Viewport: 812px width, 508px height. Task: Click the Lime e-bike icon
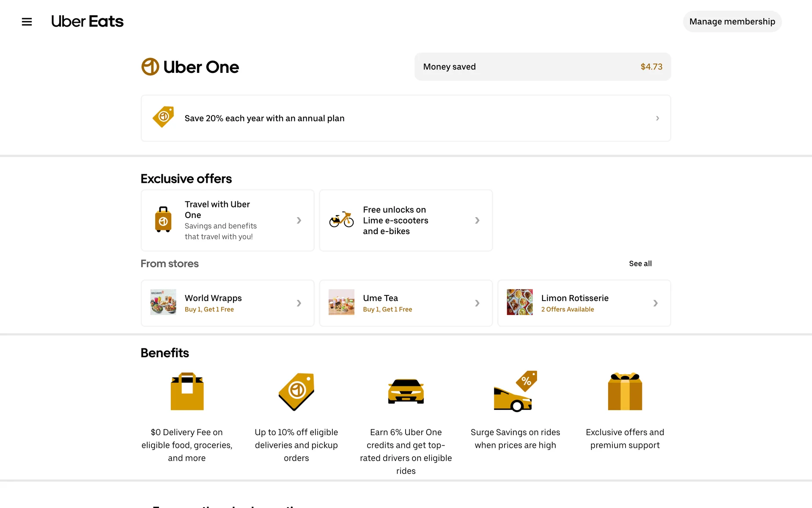[x=341, y=220]
